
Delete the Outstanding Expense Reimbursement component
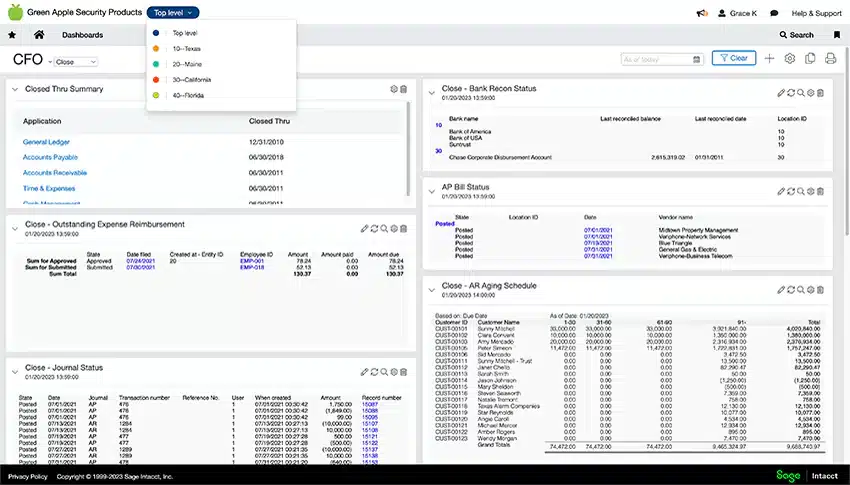click(x=403, y=229)
